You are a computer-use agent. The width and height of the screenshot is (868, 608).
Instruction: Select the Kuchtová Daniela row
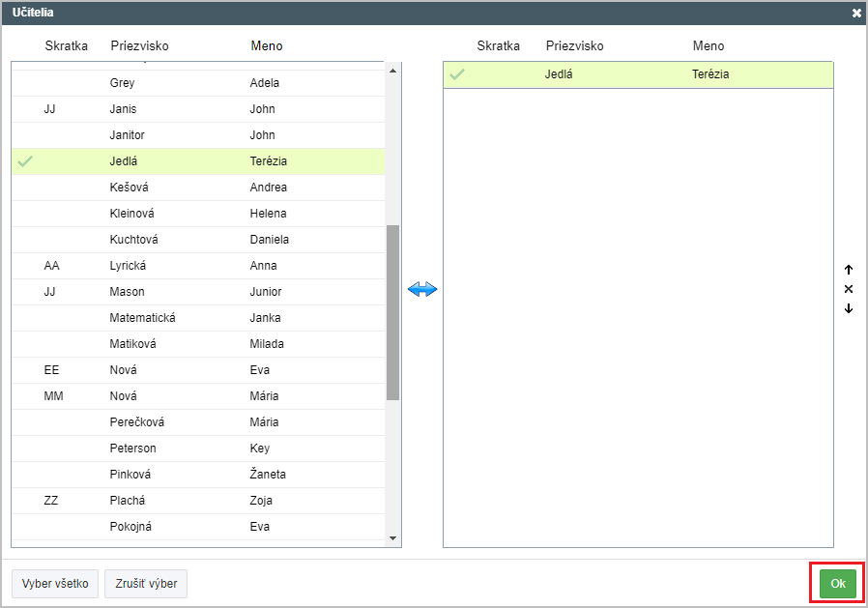pos(198,239)
